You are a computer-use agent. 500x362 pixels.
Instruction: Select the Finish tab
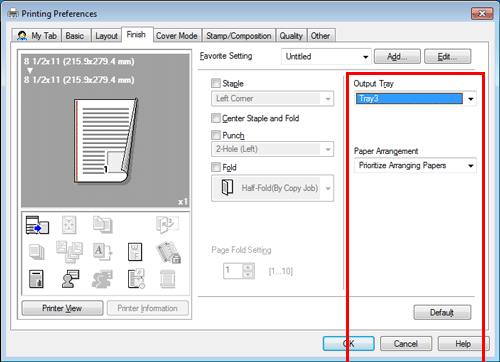[136, 34]
